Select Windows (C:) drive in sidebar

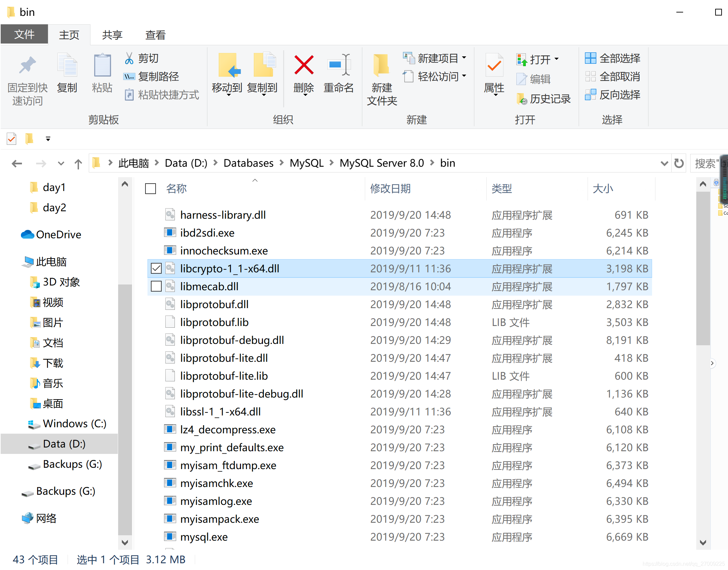(68, 424)
